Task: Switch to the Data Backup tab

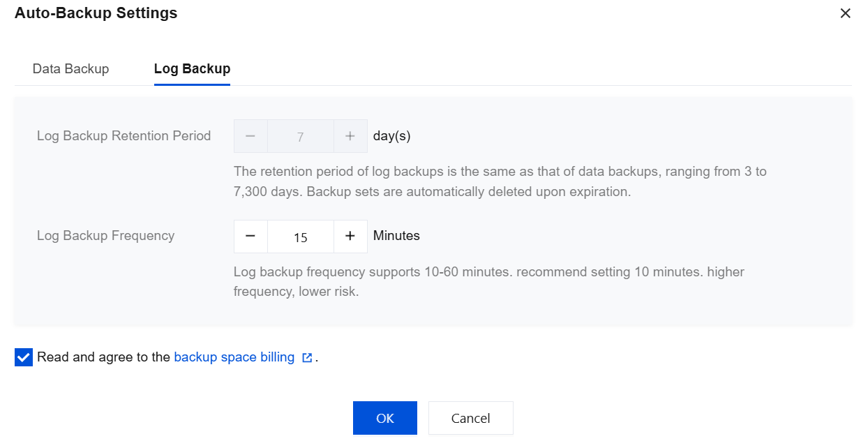Action: (x=70, y=69)
